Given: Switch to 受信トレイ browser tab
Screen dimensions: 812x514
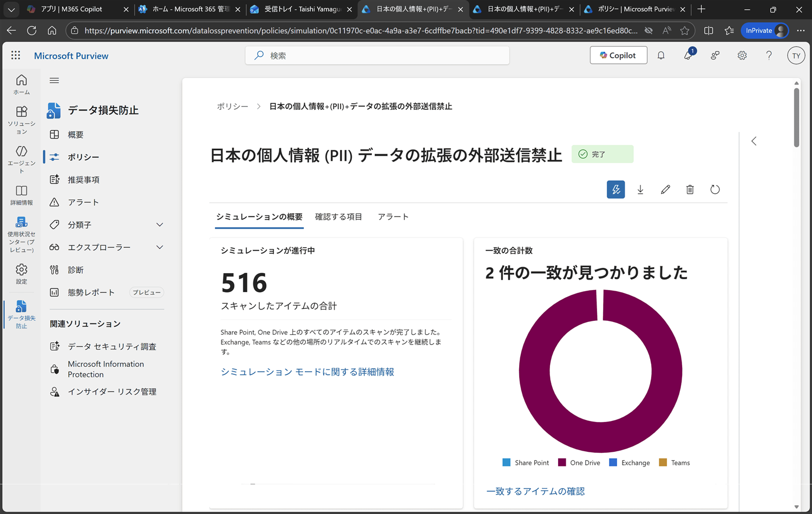Looking at the screenshot, I should coord(301,9).
